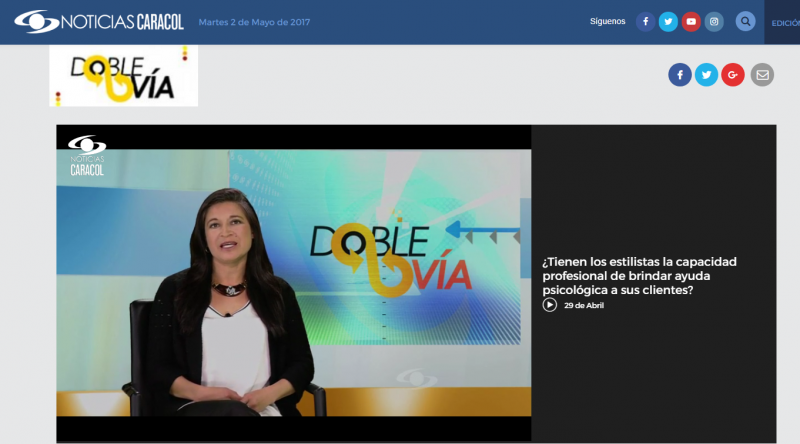Open the Noticias Caracol header logo
This screenshot has width=800, height=444.
pos(99,21)
